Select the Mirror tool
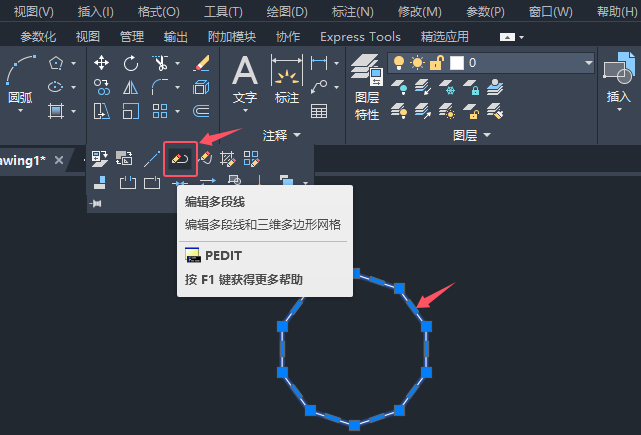The width and height of the screenshot is (641, 435). pyautogui.click(x=130, y=87)
